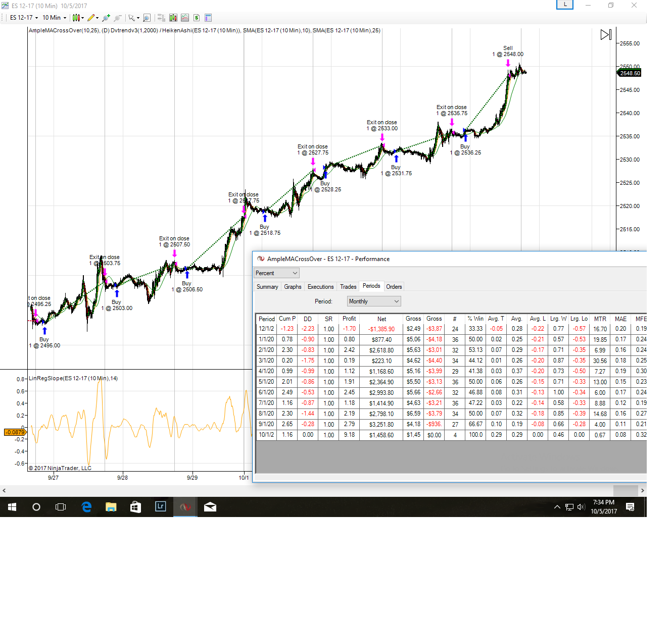Click the $3,251.80 net profit cell
The image size is (672, 617).
click(381, 424)
